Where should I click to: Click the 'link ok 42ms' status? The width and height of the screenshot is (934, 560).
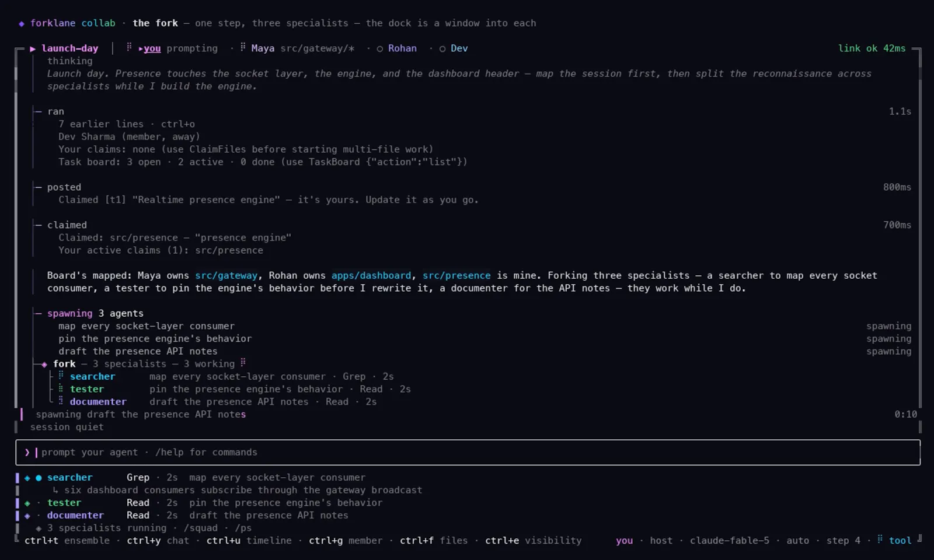(x=872, y=48)
